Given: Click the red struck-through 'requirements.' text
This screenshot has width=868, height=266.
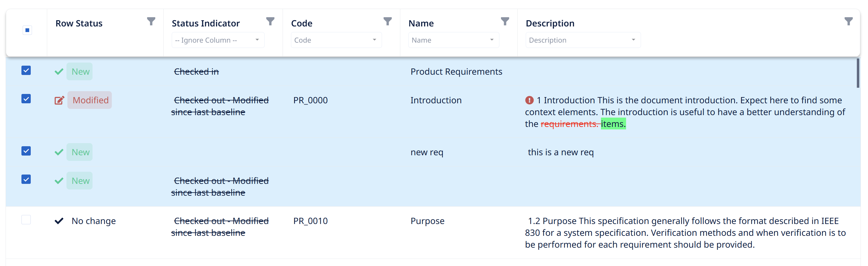Looking at the screenshot, I should (x=570, y=124).
